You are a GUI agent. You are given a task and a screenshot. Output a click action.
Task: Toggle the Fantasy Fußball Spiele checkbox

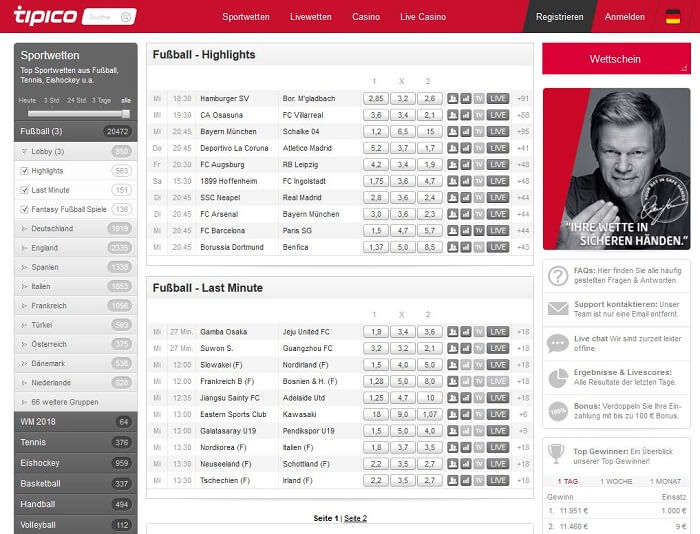[25, 209]
